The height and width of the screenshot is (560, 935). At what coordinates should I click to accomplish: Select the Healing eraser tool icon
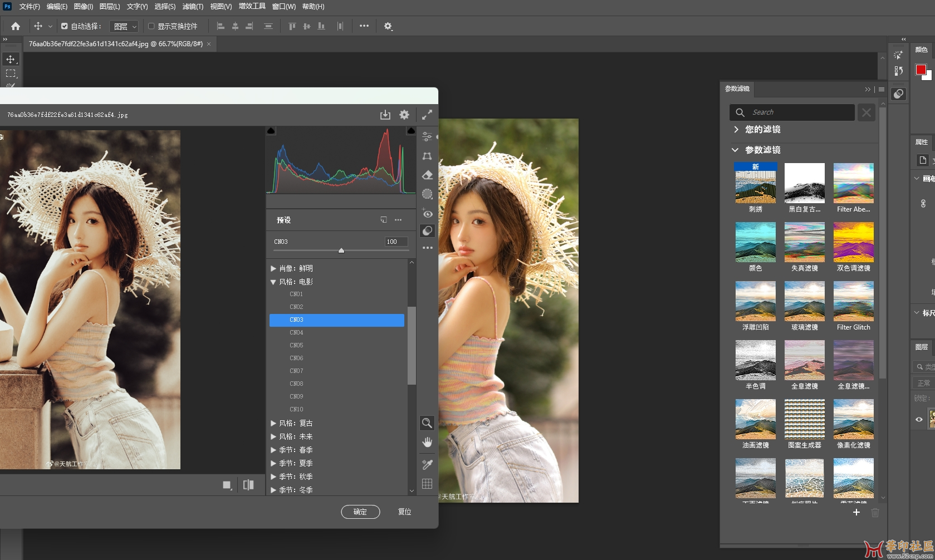(x=427, y=175)
